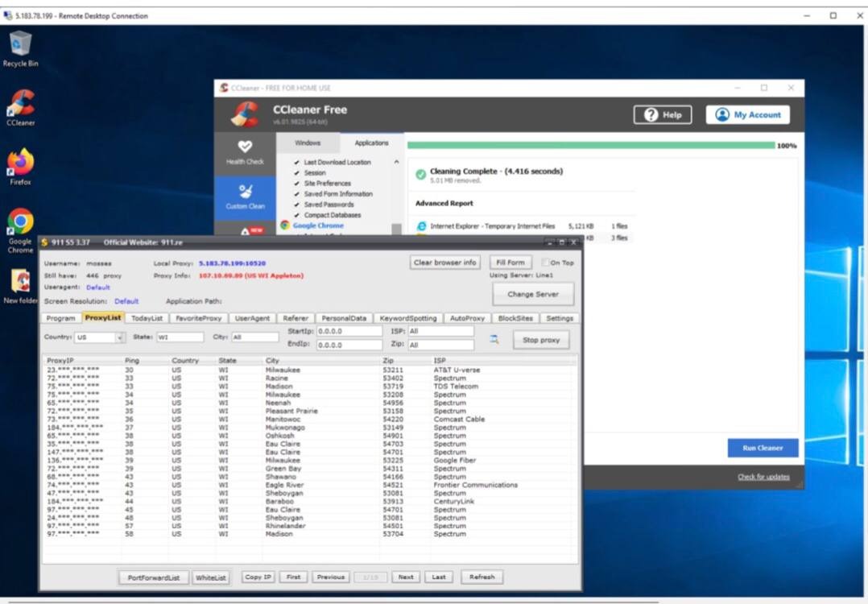This screenshot has height=604, width=868.
Task: Select the Manitowoc Comcast Cable proxy row
Action: click(309, 419)
